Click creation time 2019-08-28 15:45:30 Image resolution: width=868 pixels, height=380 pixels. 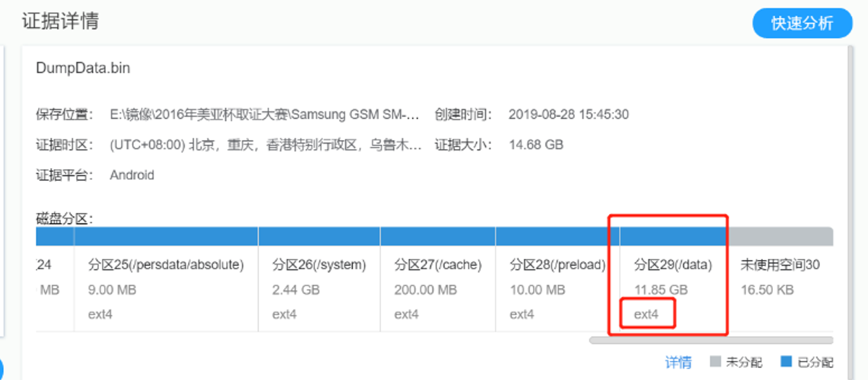[568, 115]
